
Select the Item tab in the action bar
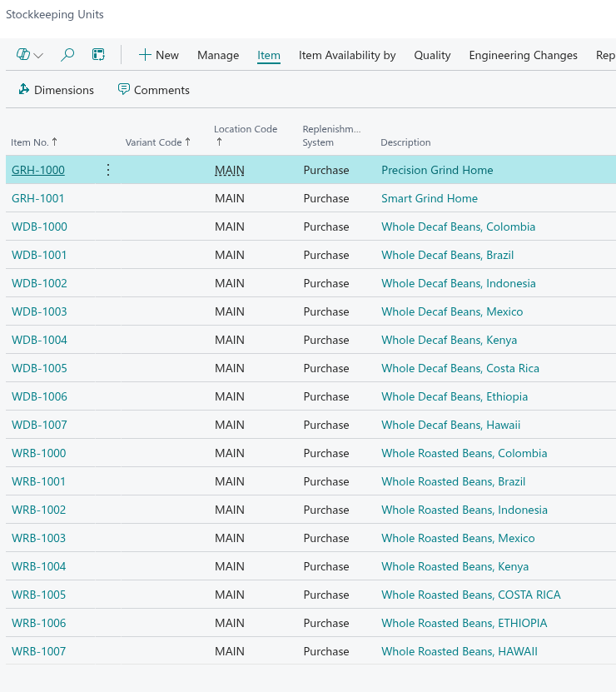point(269,55)
